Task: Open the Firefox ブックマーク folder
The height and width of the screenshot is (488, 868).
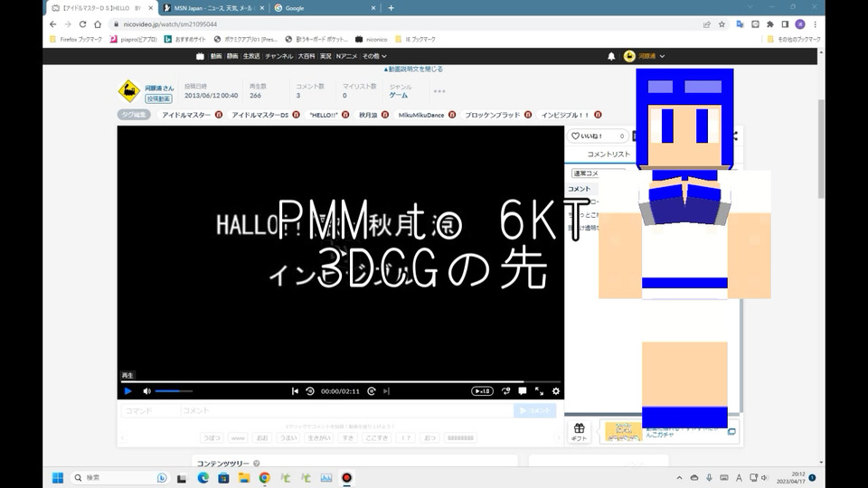Action: click(x=76, y=39)
